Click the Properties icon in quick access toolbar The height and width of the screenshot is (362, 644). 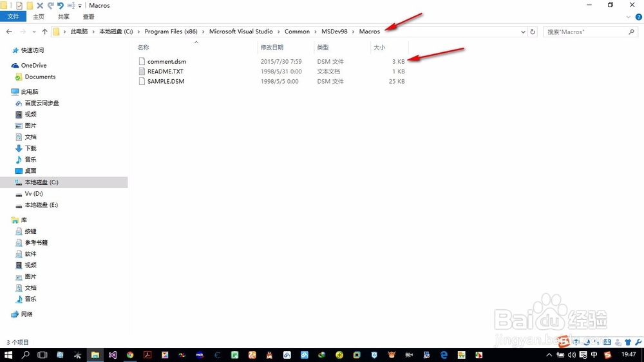tap(19, 5)
